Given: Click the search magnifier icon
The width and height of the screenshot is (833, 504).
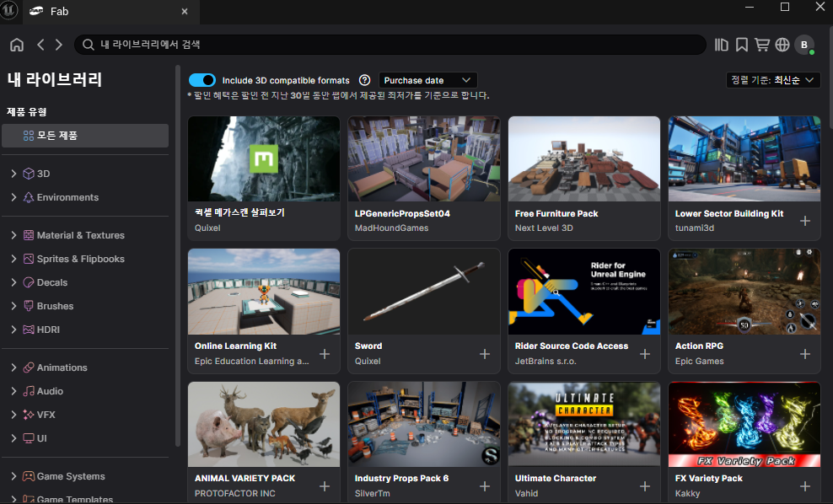Looking at the screenshot, I should (x=89, y=45).
